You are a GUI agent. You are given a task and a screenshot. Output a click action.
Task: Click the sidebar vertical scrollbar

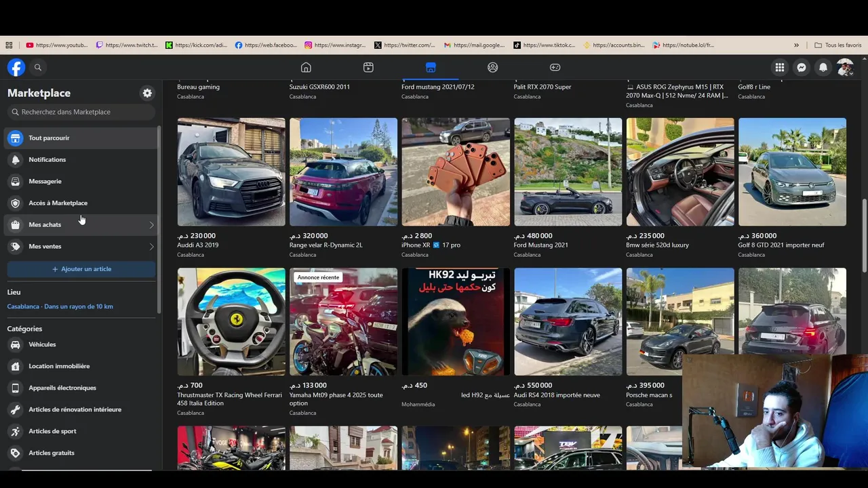pyautogui.click(x=159, y=219)
